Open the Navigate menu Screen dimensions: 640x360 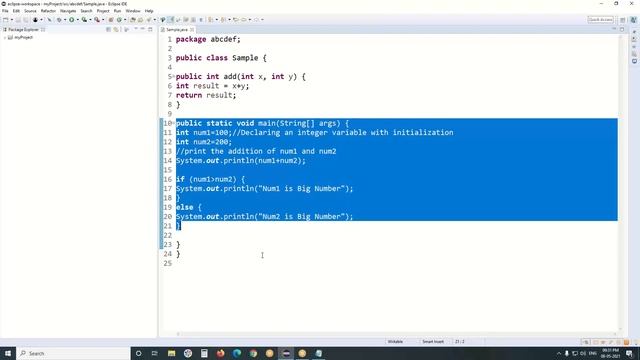pos(68,11)
